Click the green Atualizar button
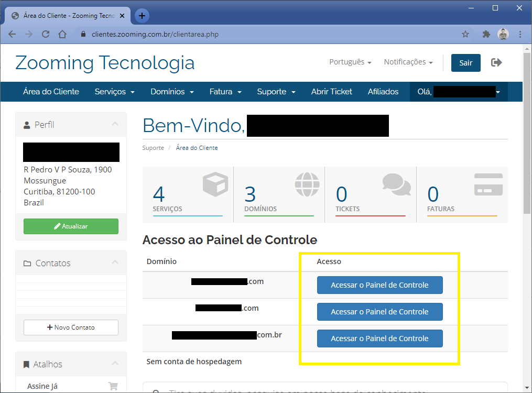 tap(71, 226)
